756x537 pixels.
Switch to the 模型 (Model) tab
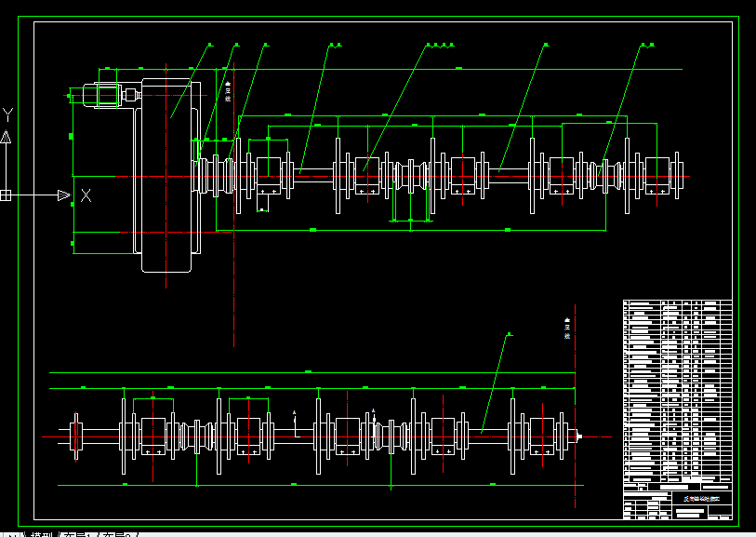pos(42,534)
